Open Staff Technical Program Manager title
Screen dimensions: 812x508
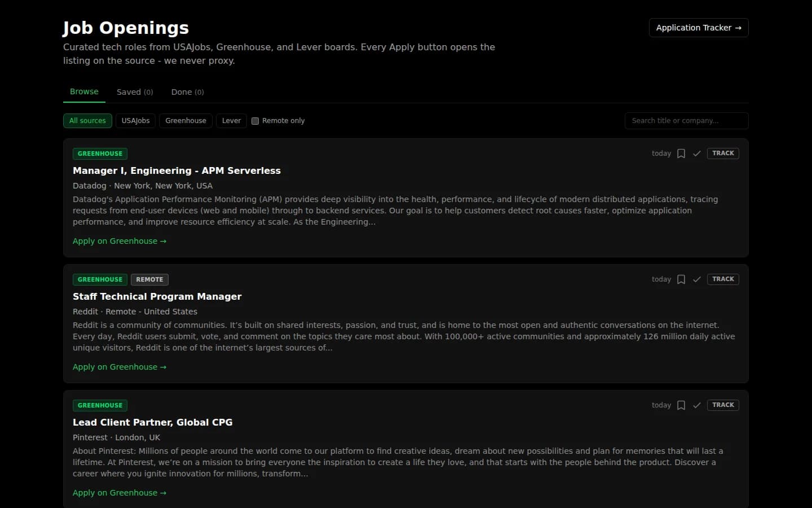[x=157, y=296]
